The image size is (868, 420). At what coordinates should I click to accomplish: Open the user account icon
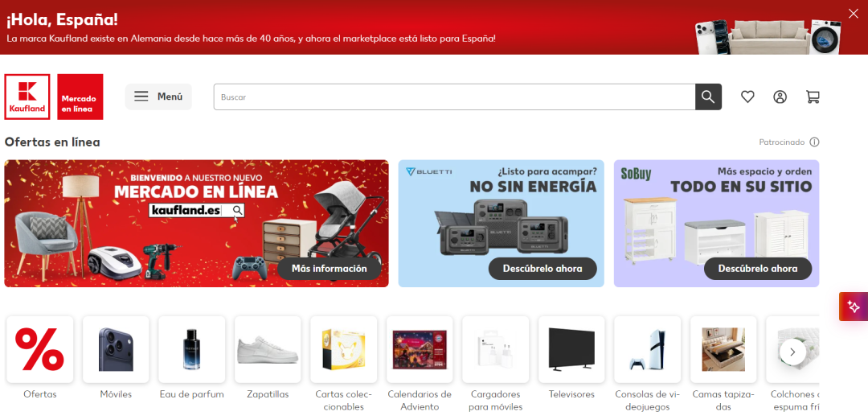click(x=780, y=97)
